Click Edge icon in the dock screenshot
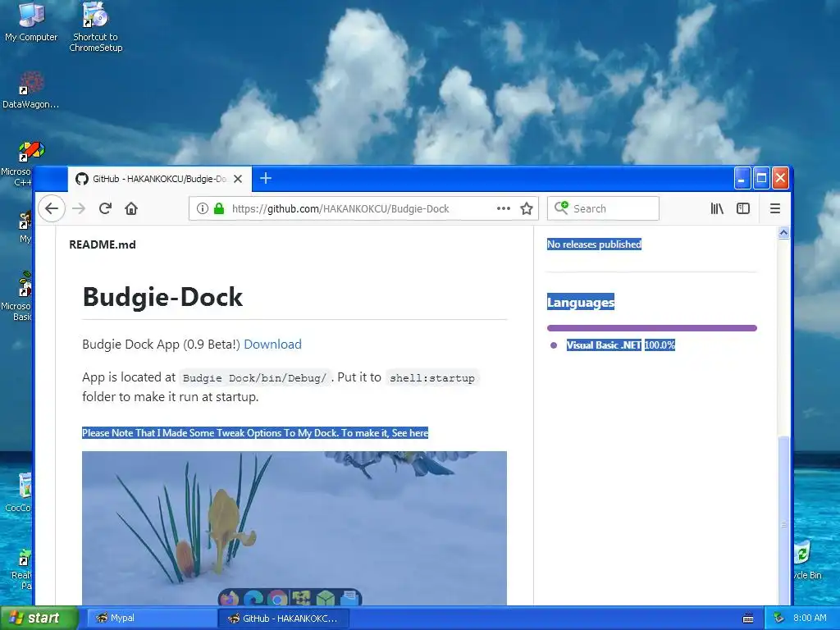840x630 pixels. pyautogui.click(x=253, y=597)
